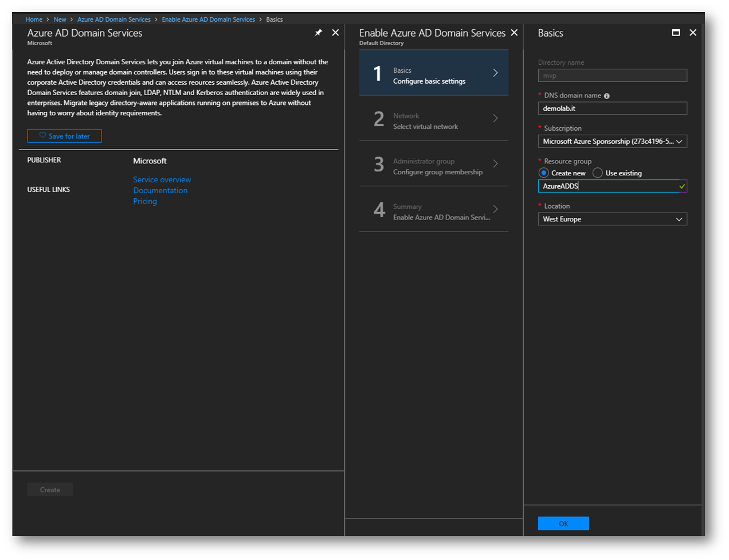Click the Default Directory subtitle
The image size is (729, 560).
click(382, 43)
